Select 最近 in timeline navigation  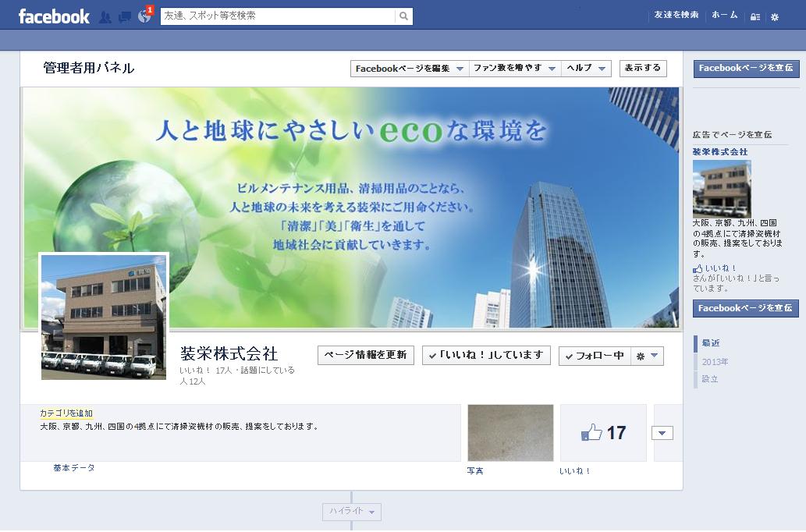coord(711,343)
